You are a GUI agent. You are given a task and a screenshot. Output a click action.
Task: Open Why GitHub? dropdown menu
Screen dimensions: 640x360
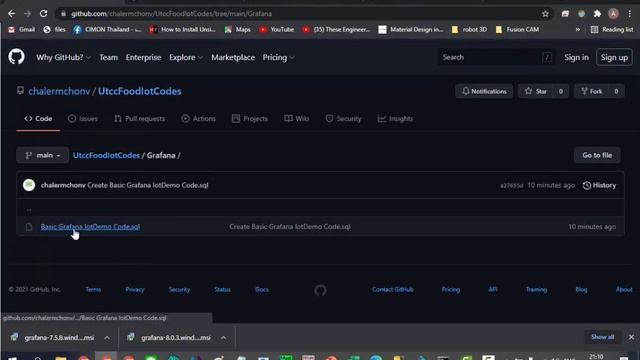point(63,58)
